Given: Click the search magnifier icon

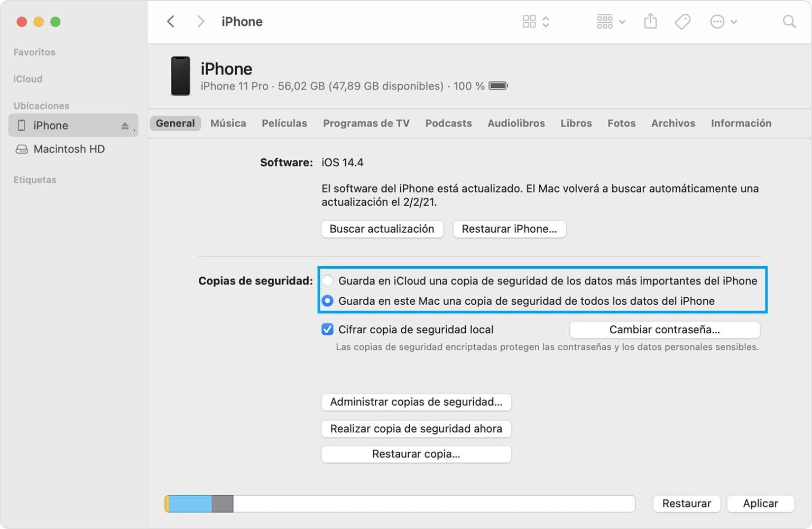Looking at the screenshot, I should coord(789,22).
